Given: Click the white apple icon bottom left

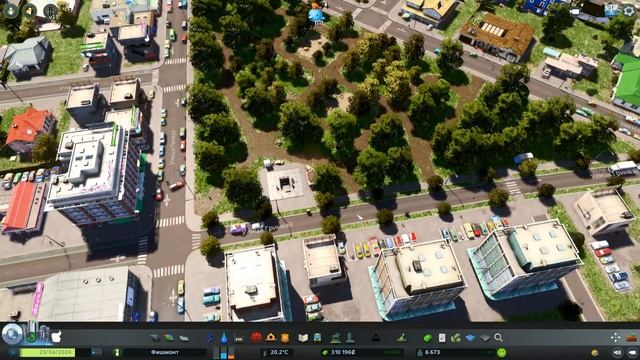Looking at the screenshot, I should pyautogui.click(x=56, y=336).
